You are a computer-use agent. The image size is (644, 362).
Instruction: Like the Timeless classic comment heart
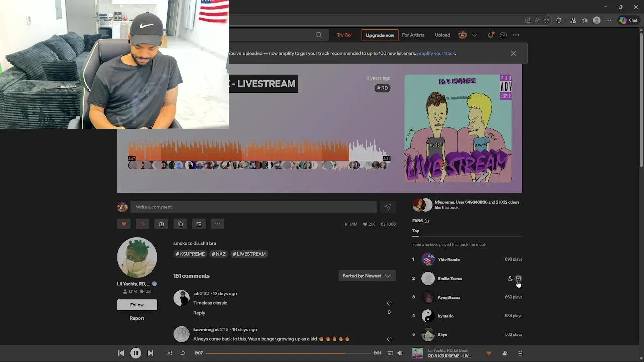click(x=389, y=304)
